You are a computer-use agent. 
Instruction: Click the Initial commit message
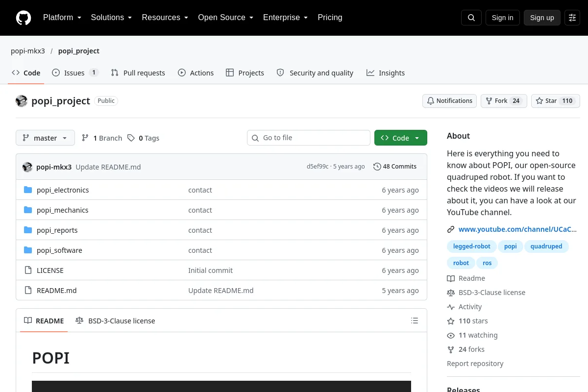click(211, 270)
